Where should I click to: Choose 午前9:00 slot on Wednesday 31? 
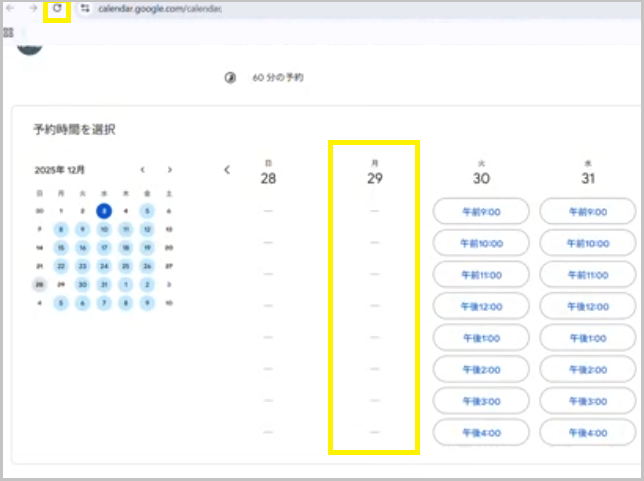[x=588, y=212]
